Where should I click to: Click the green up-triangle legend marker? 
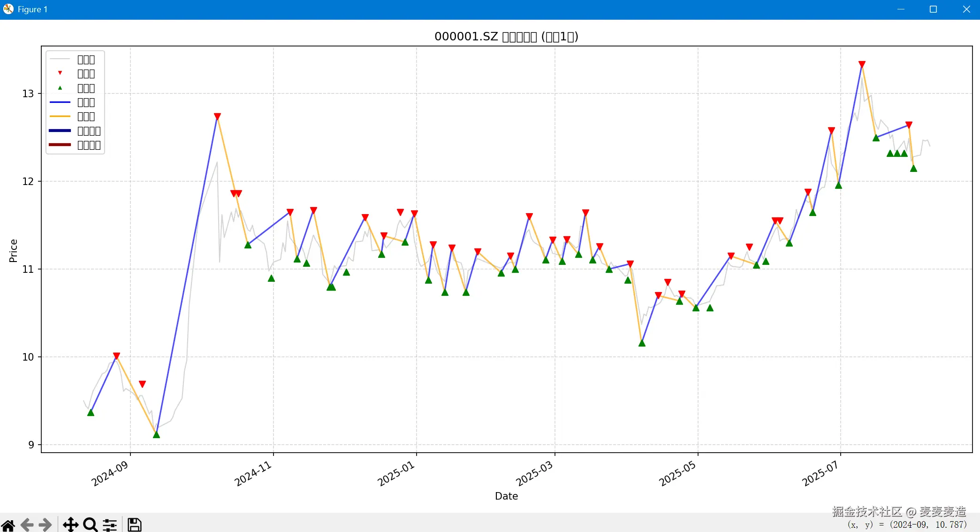click(x=60, y=88)
